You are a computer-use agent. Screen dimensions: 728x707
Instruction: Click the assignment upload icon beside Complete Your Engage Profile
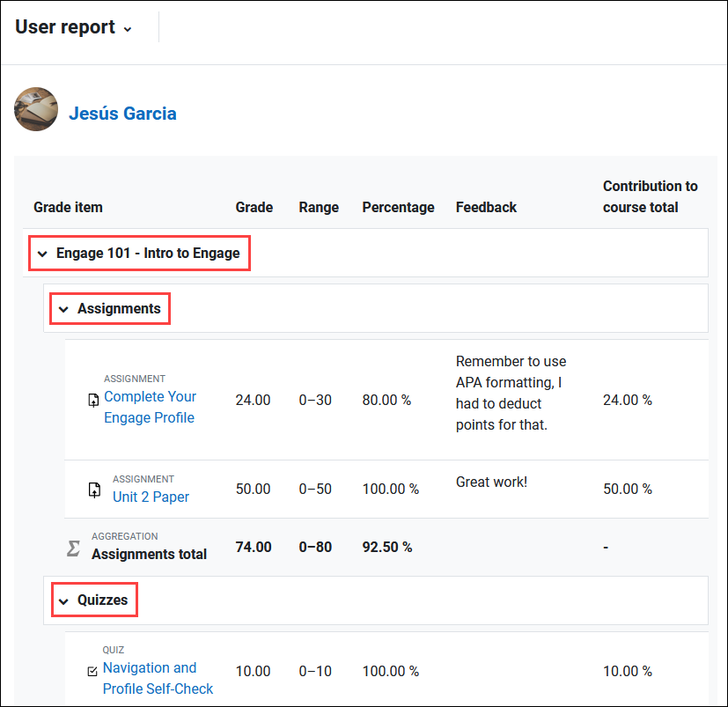point(93,400)
